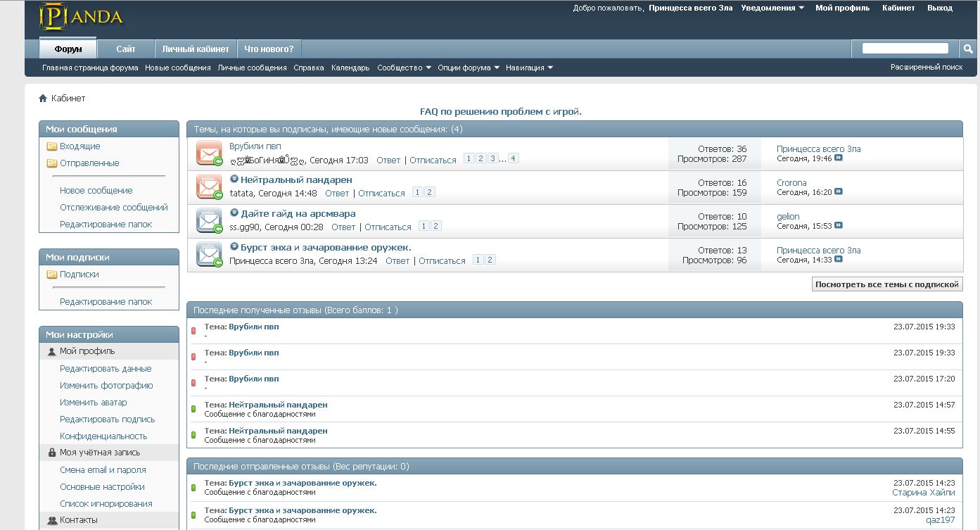Expand the Сообщество menu
The height and width of the screenshot is (530, 980).
click(x=404, y=68)
